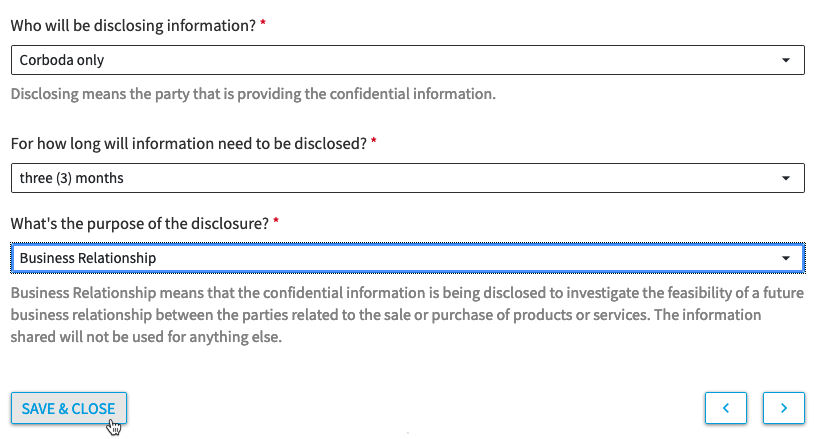Click the 'For how long will information' label

coord(189,143)
